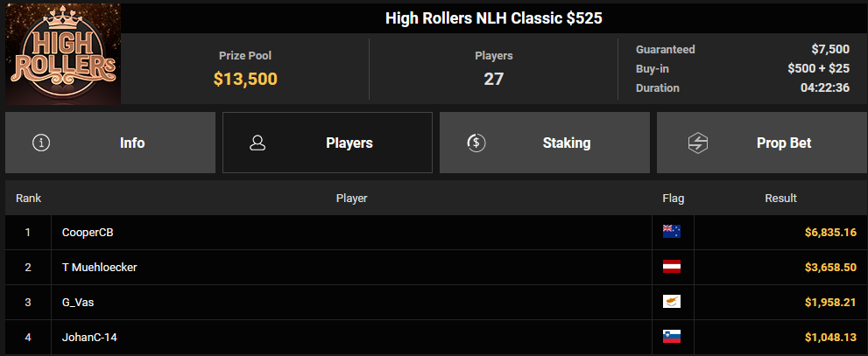Select player T Muehloecker's name
868x356 pixels.
tap(99, 267)
